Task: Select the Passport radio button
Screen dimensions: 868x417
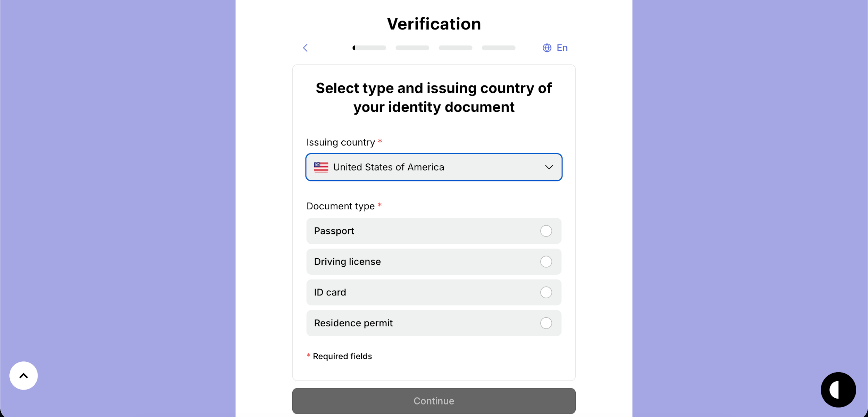Action: [x=546, y=231]
